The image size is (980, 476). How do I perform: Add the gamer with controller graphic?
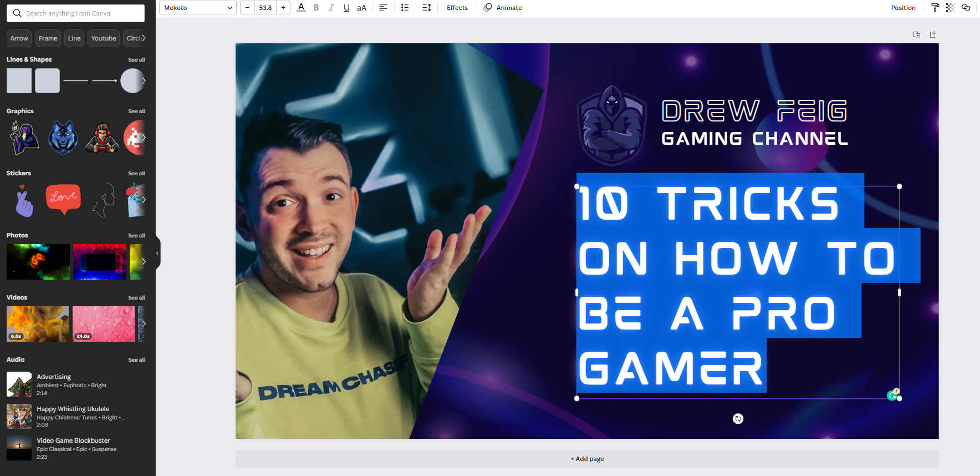point(103,138)
